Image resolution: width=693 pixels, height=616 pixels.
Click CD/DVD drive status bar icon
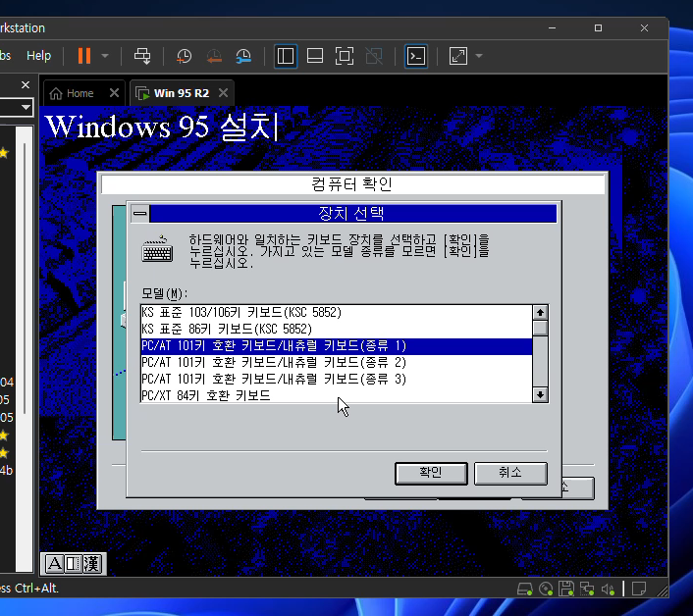546,590
